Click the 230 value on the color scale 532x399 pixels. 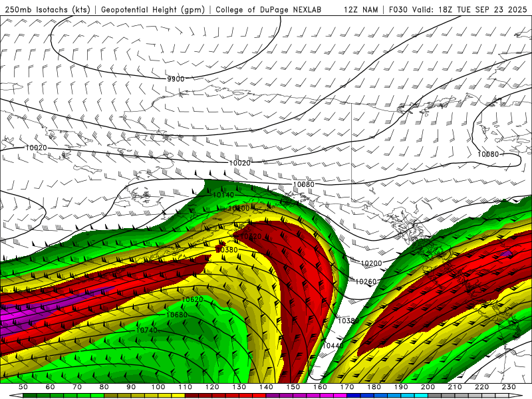pos(509,387)
